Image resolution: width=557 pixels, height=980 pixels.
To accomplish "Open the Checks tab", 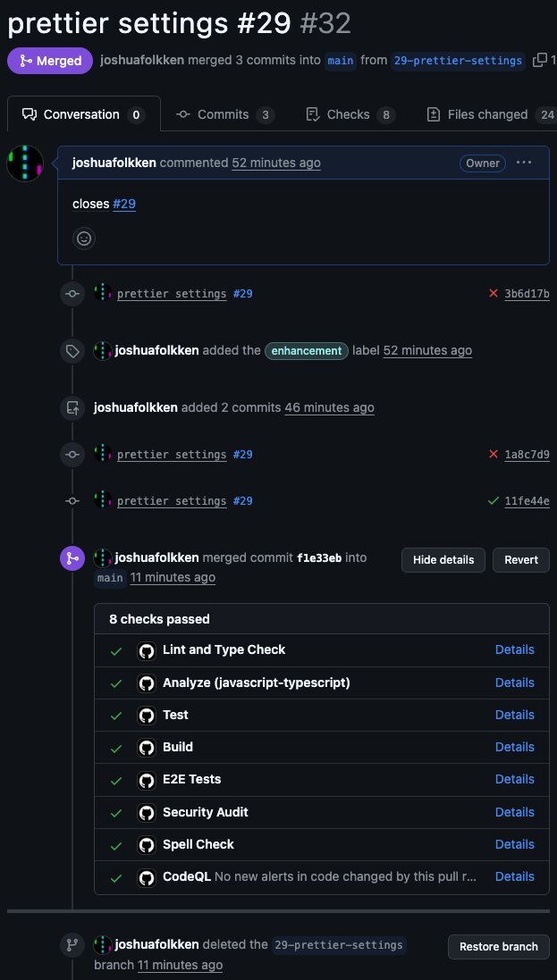I will tap(350, 114).
